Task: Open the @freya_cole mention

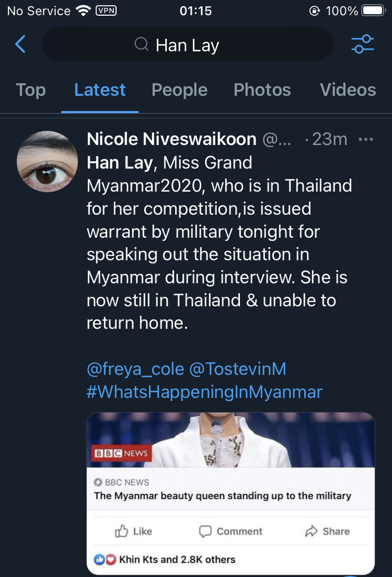Action: (135, 369)
